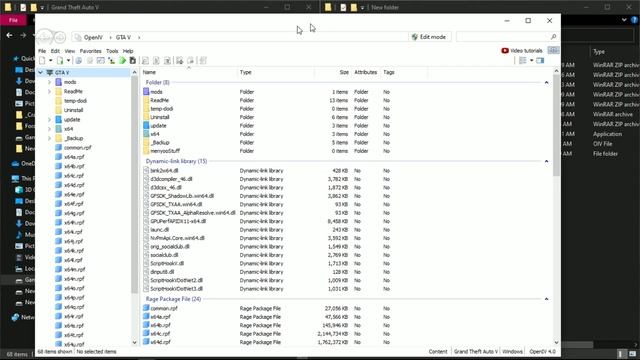Image resolution: width=640 pixels, height=360 pixels.
Task: Click Grand Theft Auto V status entry
Action: tap(476, 352)
